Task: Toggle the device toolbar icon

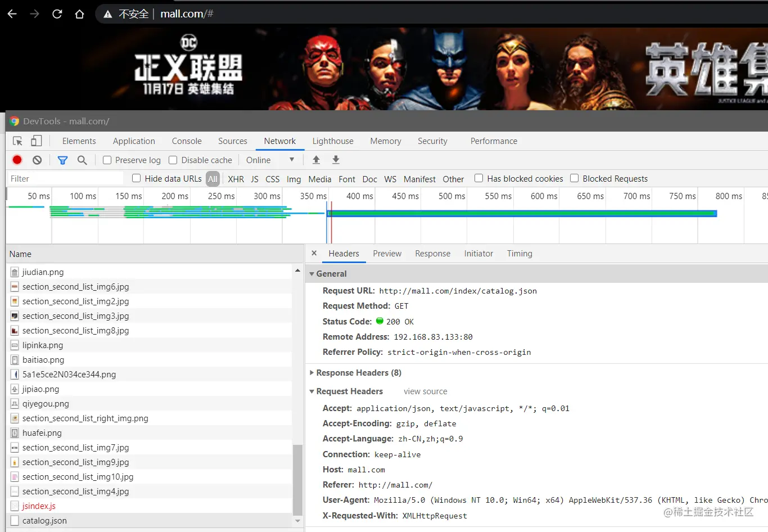Action: coord(37,141)
